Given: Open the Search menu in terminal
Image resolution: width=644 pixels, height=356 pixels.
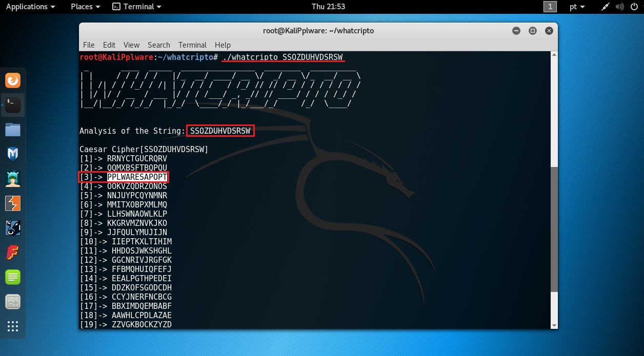Looking at the screenshot, I should coord(158,45).
